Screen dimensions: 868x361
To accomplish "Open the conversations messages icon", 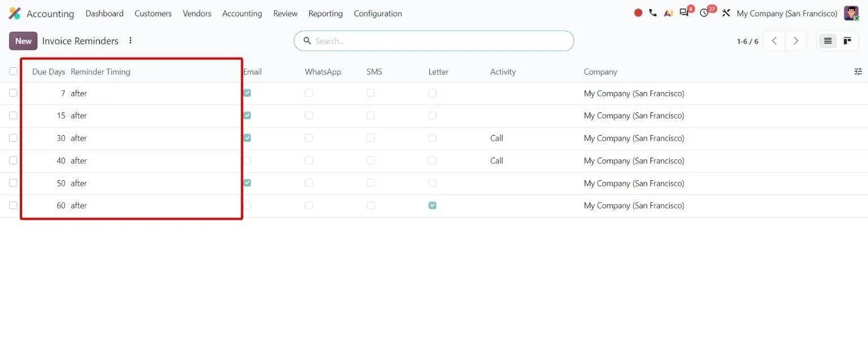I will pos(684,13).
